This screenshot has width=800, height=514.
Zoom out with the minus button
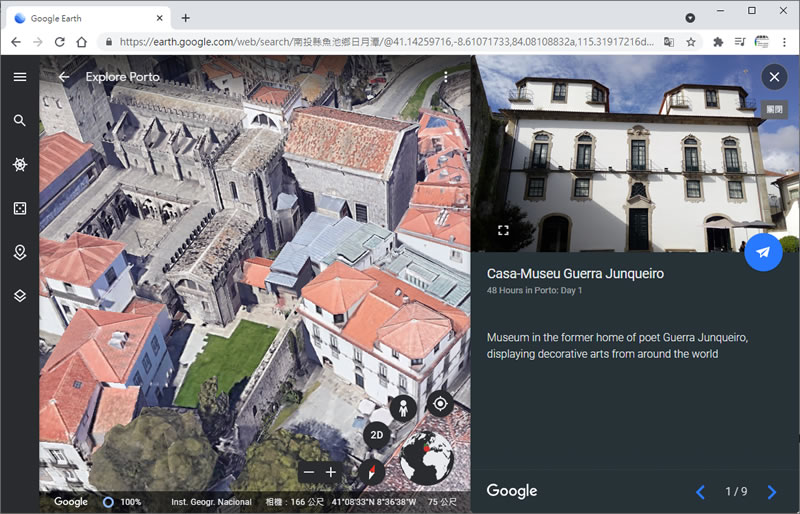click(x=309, y=472)
